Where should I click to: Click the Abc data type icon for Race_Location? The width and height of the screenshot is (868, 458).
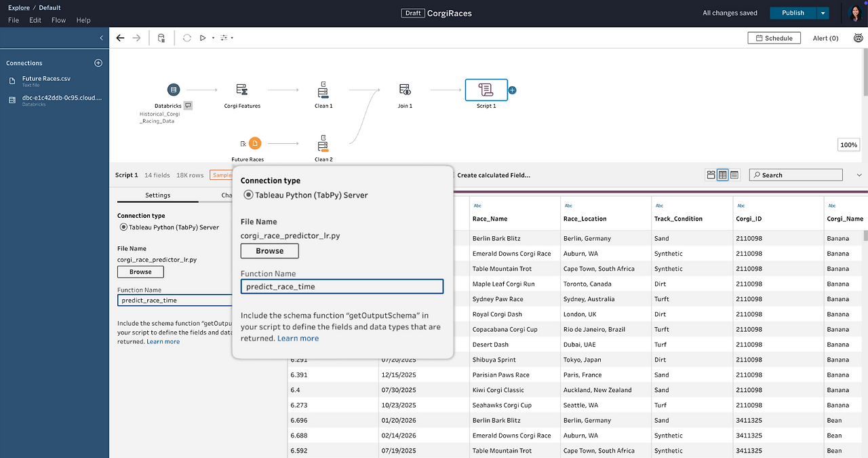[568, 205]
